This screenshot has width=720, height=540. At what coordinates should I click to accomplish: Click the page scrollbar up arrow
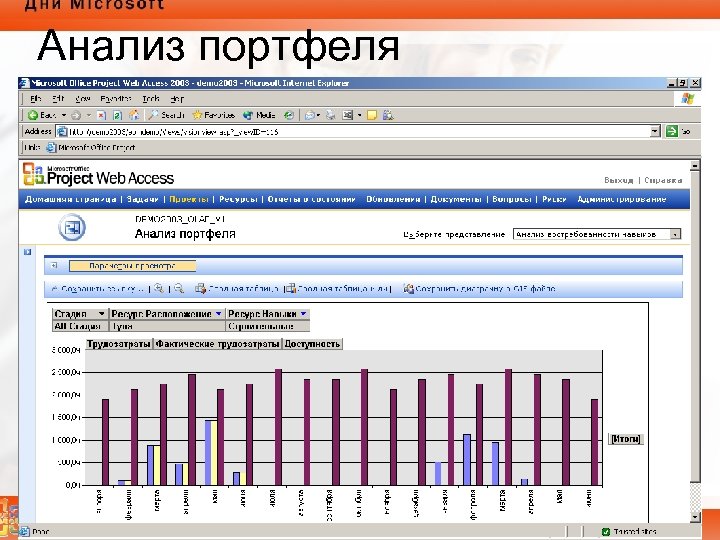[695, 165]
